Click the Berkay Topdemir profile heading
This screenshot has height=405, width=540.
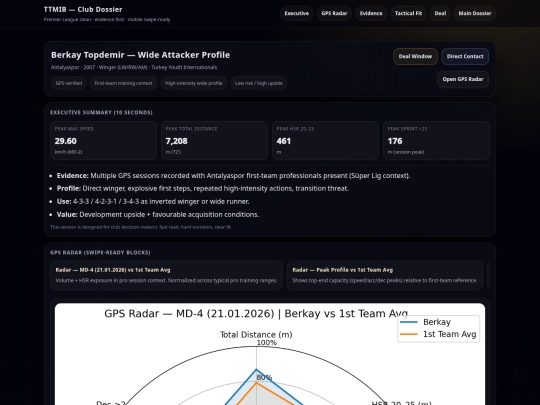tap(141, 55)
